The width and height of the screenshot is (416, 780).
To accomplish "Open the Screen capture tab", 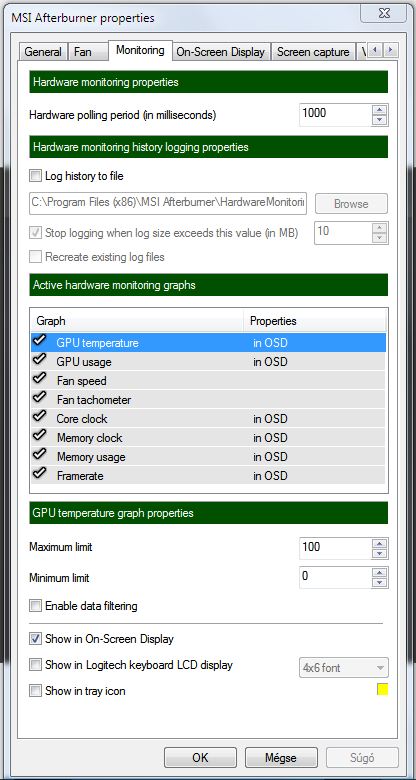I will 313,52.
